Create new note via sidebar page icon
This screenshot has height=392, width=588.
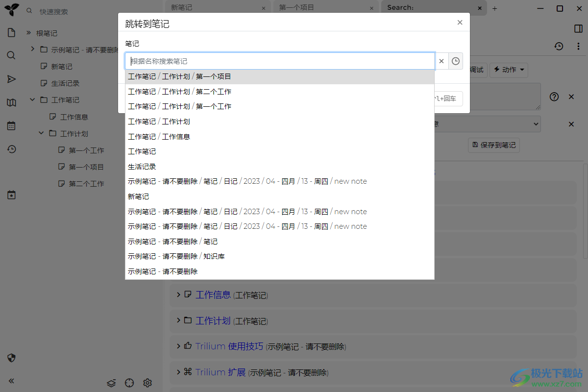coord(11,33)
